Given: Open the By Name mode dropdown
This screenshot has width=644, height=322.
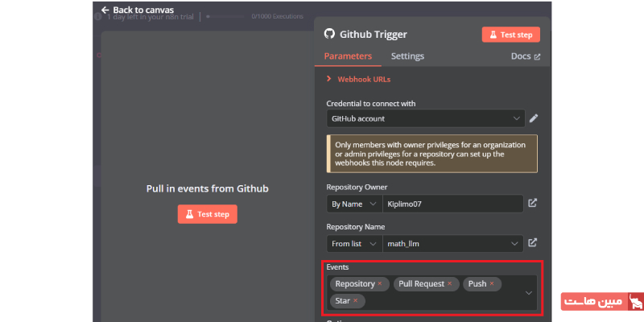Looking at the screenshot, I should pos(354,204).
